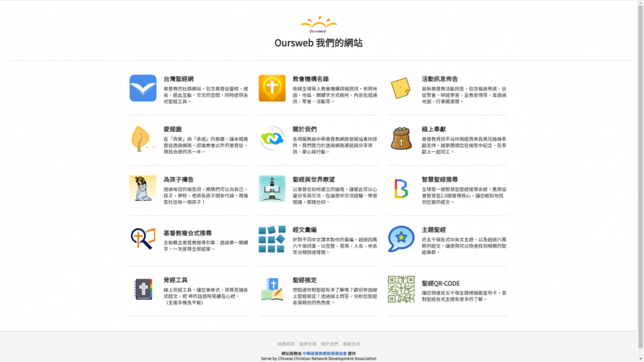
Task: Open the 愛諾園 orange tree icon
Action: coord(143,138)
